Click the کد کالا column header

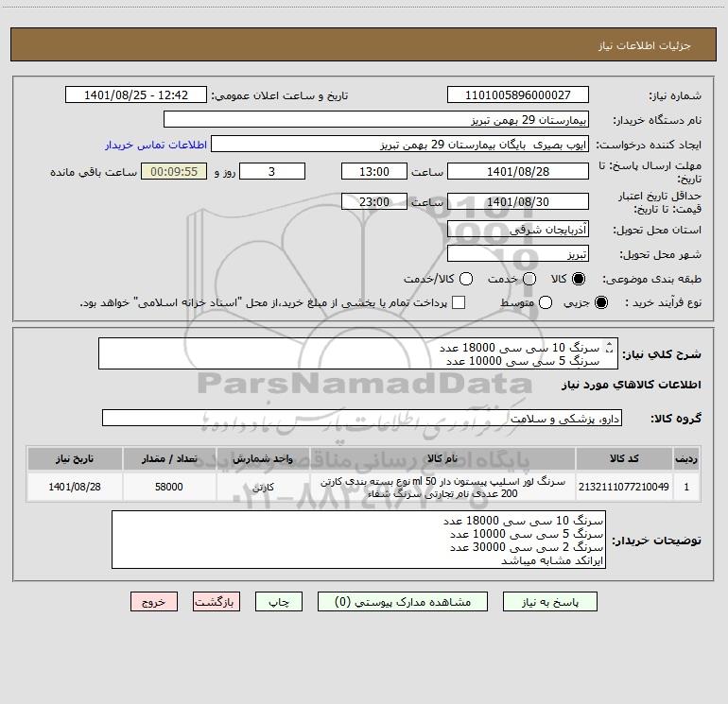624,458
